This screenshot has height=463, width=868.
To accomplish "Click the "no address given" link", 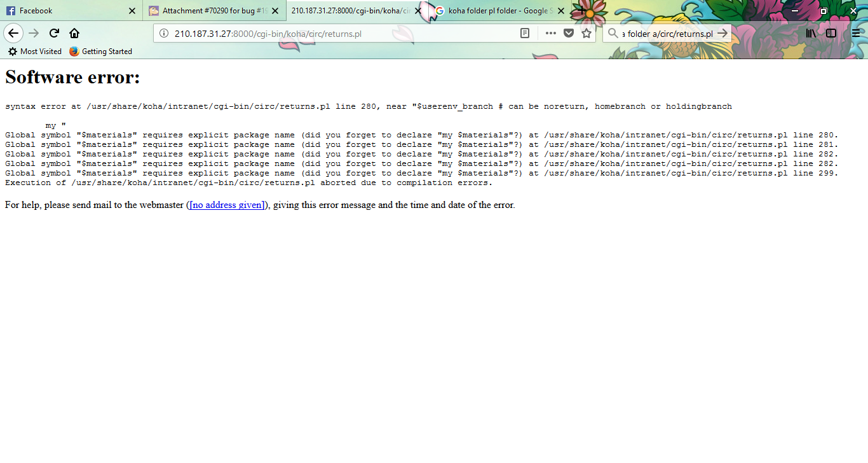I will pyautogui.click(x=227, y=205).
